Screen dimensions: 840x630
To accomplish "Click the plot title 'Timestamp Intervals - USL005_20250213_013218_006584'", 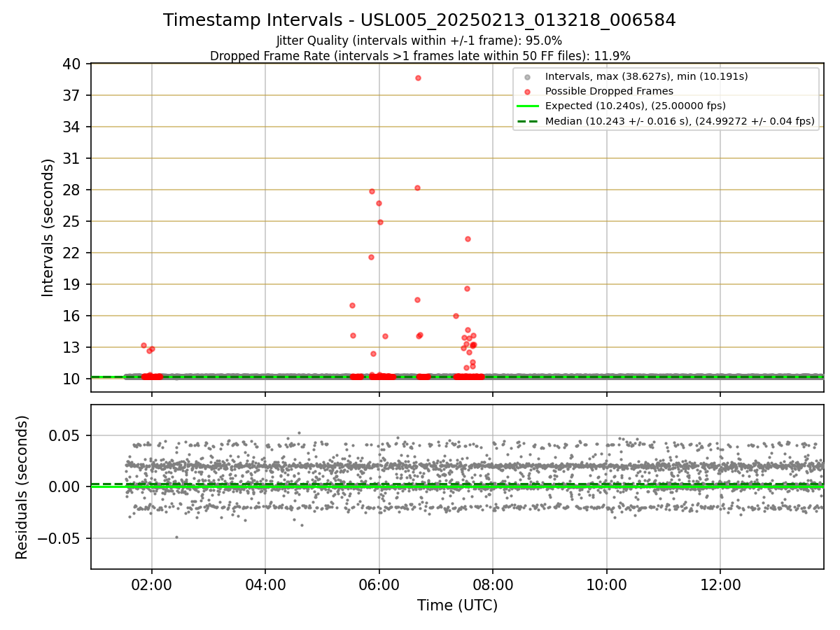I will click(419, 20).
